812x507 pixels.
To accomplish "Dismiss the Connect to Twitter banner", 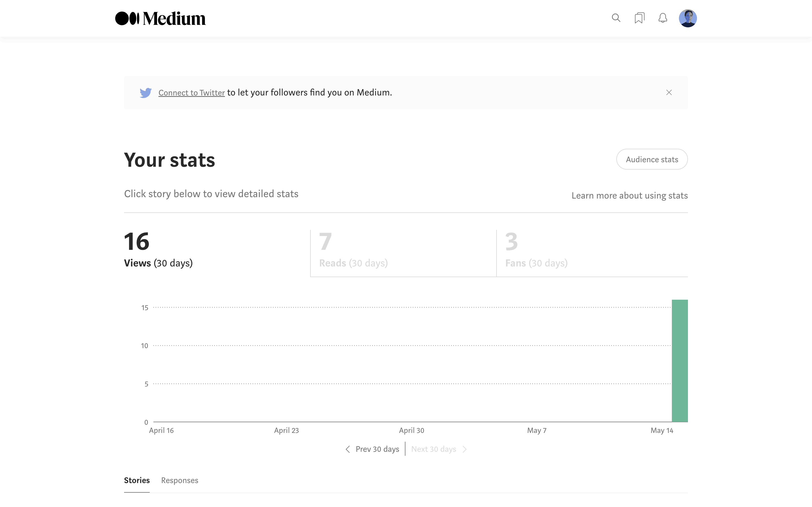I will [669, 93].
